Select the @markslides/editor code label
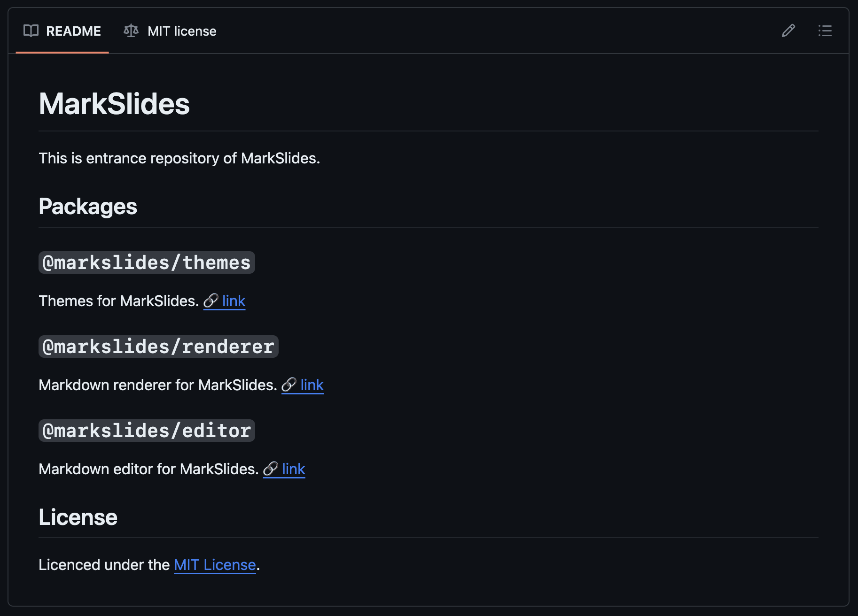The height and width of the screenshot is (616, 858). tap(146, 430)
